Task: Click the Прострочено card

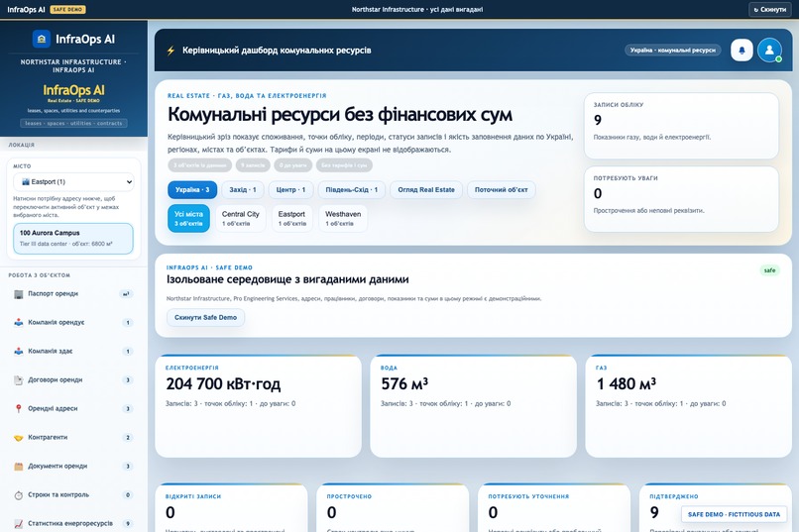Action: pos(393,507)
